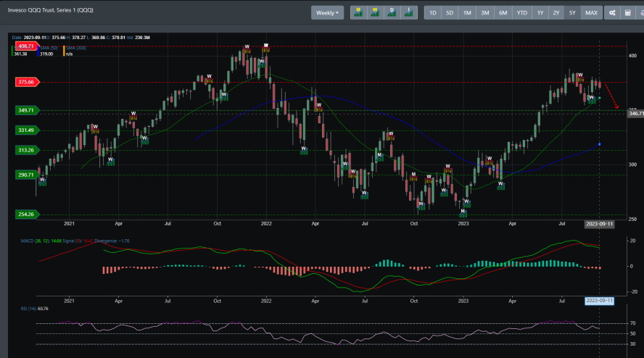Viewport: 644px width, 358px height.
Task: Set time range to 2Y
Action: pyautogui.click(x=556, y=13)
